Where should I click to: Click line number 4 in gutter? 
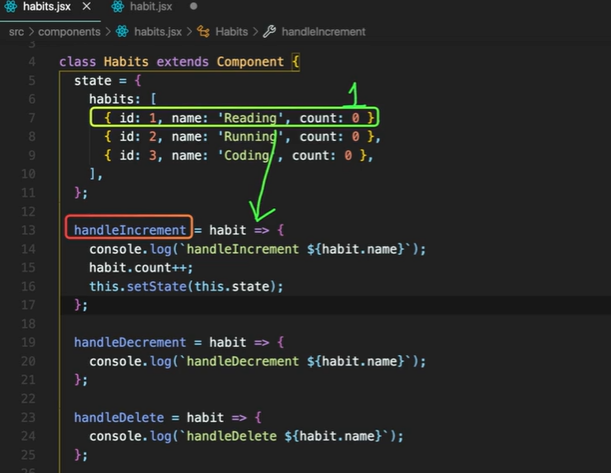tap(32, 62)
